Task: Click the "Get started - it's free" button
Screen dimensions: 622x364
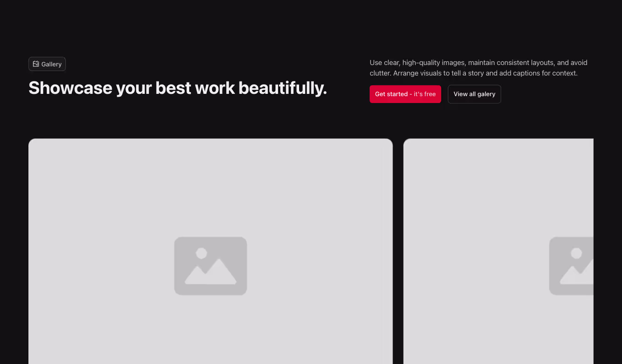Action: [405, 94]
